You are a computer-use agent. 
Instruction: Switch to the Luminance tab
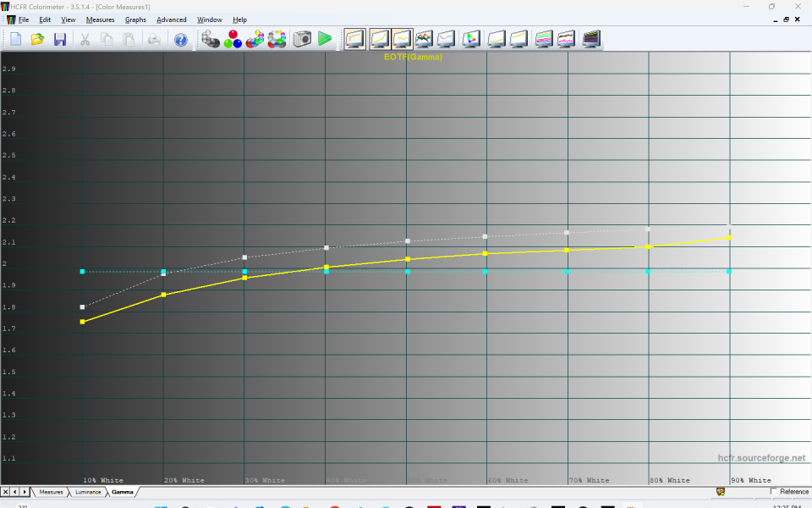(x=88, y=491)
